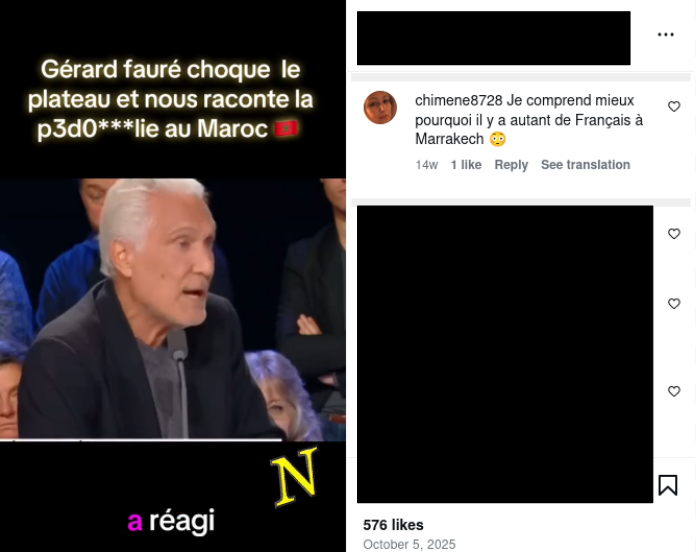Show who gave the comment 1 like
This screenshot has height=552, width=696.
point(466,165)
